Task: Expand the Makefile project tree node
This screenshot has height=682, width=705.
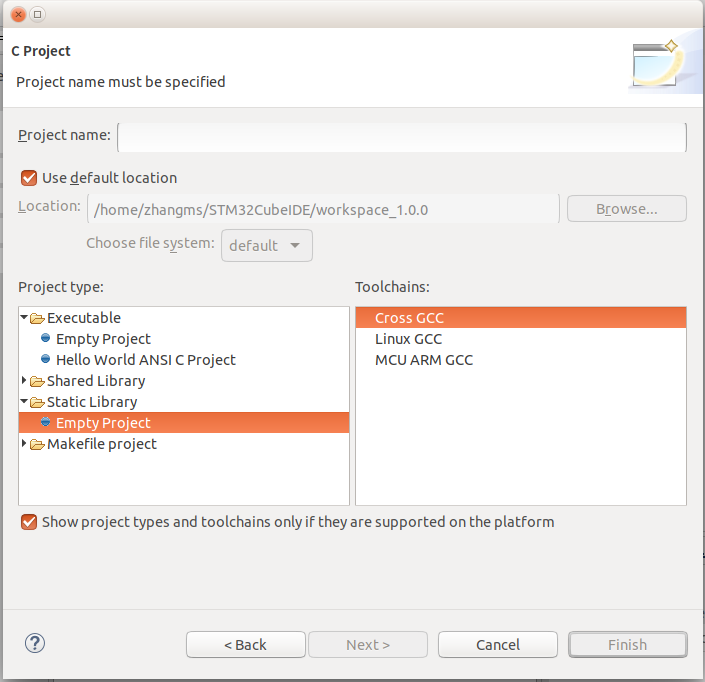Action: click(x=24, y=444)
